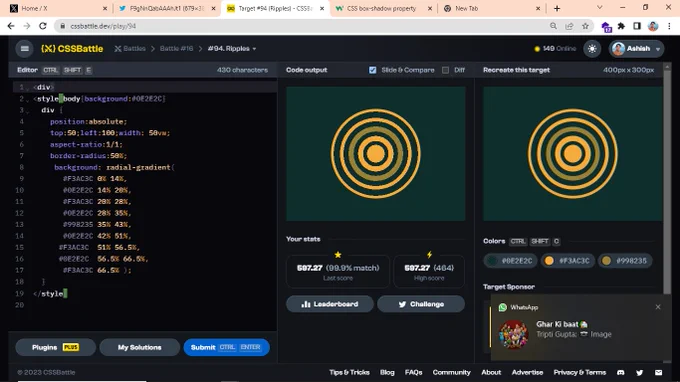Viewport: 680px width, 382px height.
Task: Reload the page
Action: tap(42, 26)
